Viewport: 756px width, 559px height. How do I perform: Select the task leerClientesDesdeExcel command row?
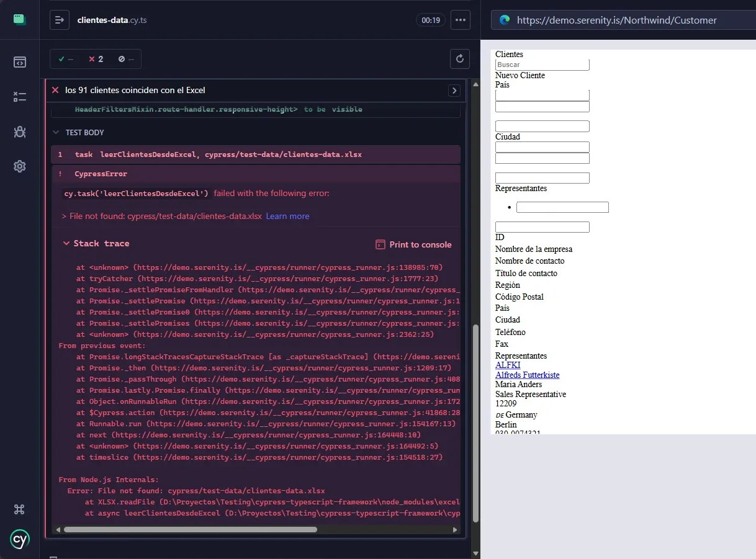(x=255, y=154)
